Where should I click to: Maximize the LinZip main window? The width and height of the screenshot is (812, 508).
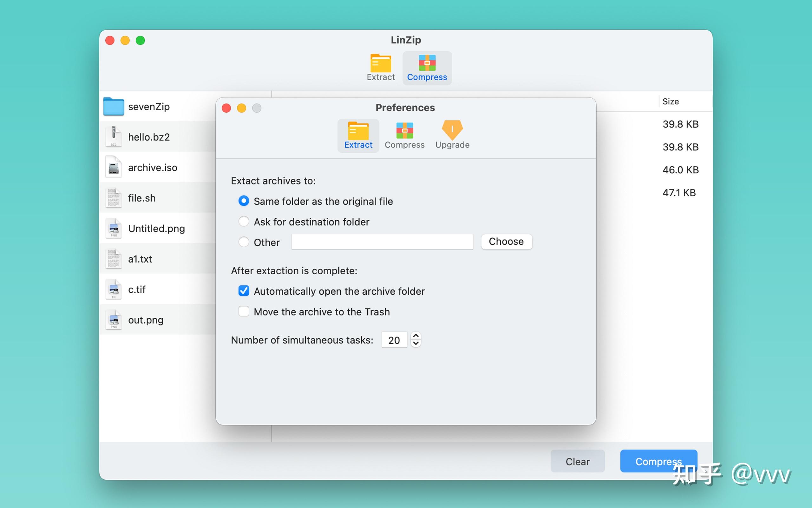pyautogui.click(x=140, y=40)
